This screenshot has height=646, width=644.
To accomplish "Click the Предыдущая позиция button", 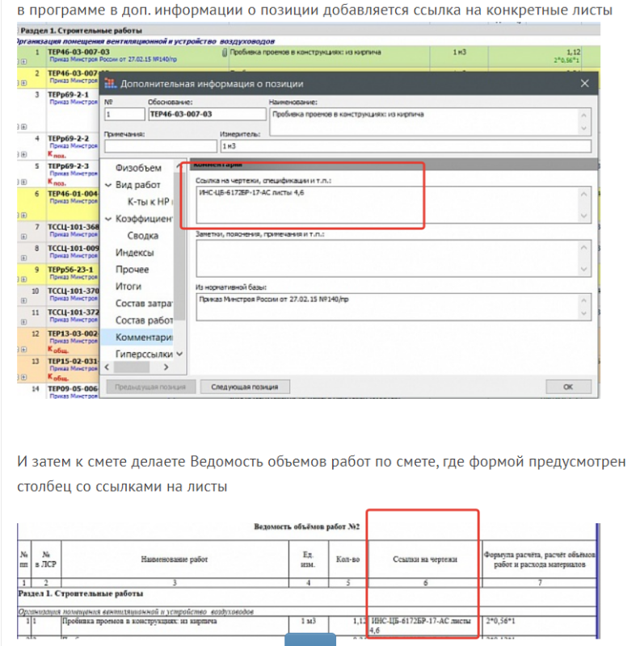I will click(150, 387).
